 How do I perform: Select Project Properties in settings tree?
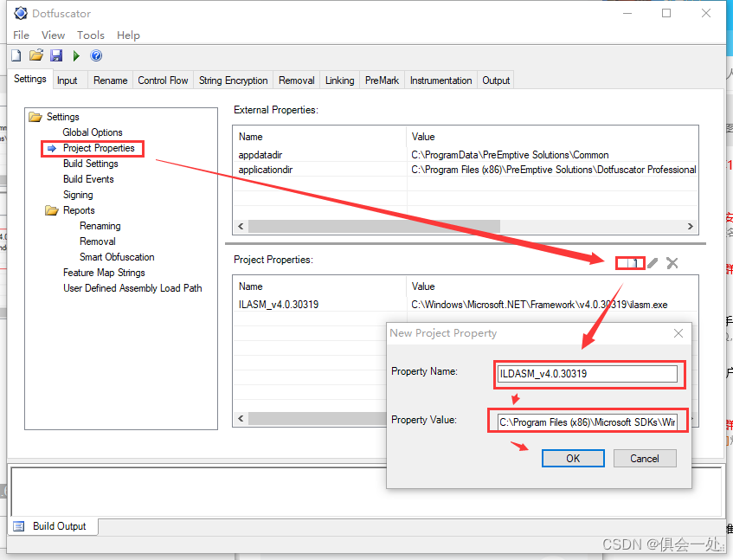tap(99, 148)
